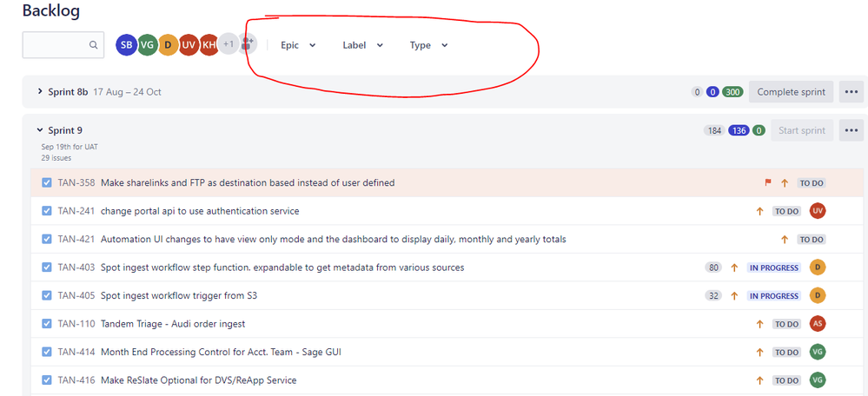Filter by KH assignee avatar
Image resolution: width=868 pixels, height=396 pixels.
pos(209,45)
